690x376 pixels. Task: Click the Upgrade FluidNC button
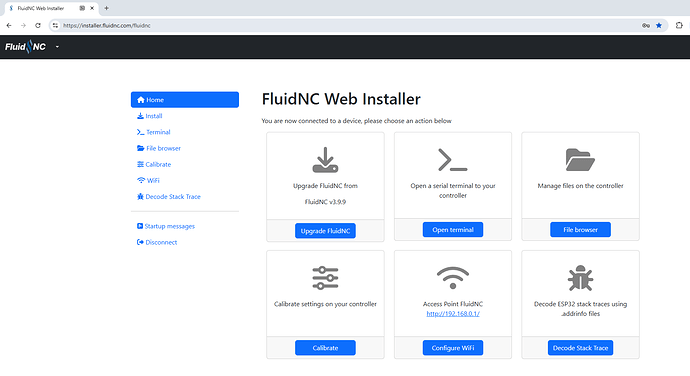click(325, 231)
